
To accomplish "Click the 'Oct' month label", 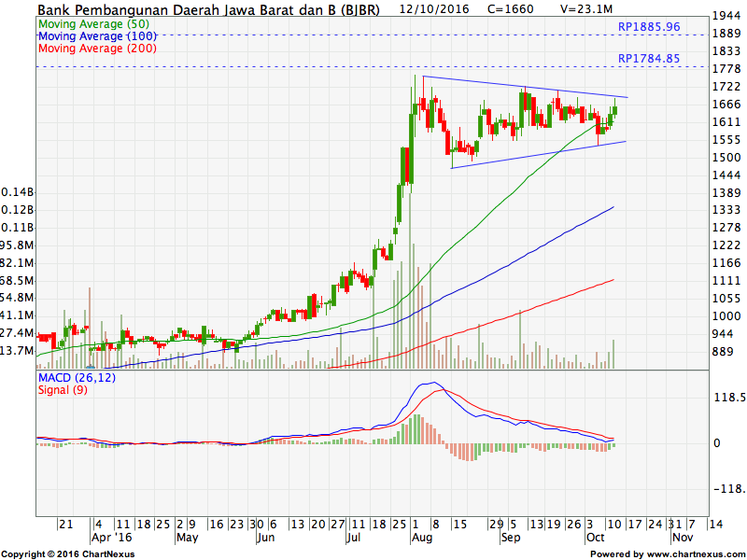I will click(x=596, y=538).
